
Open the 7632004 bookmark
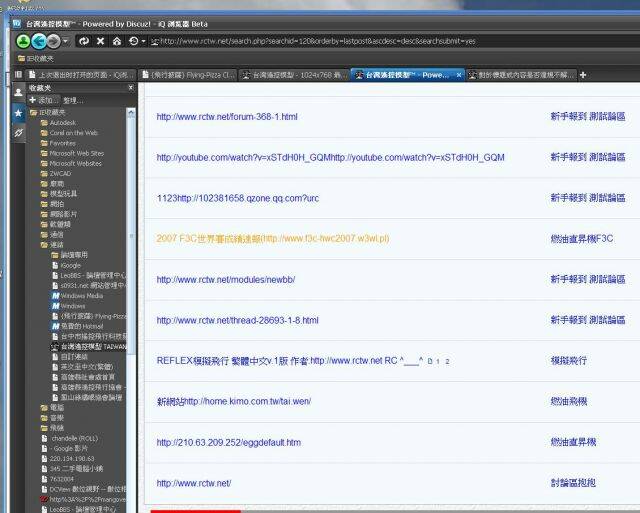[x=57, y=479]
